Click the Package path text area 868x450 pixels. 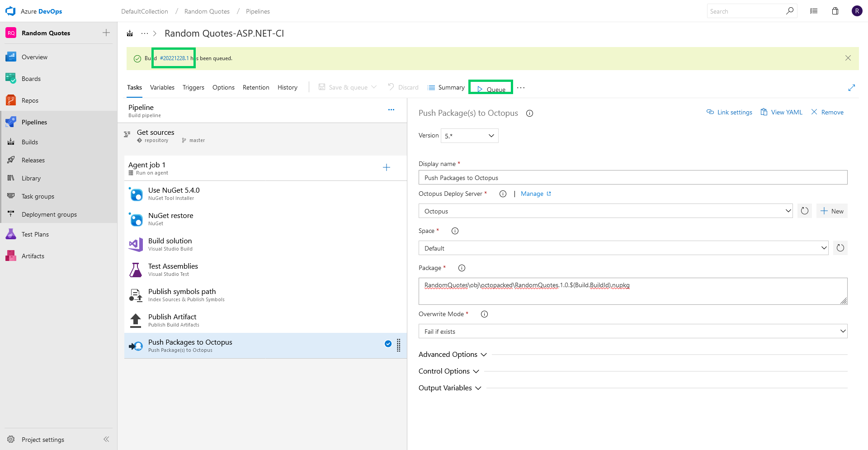(x=633, y=291)
